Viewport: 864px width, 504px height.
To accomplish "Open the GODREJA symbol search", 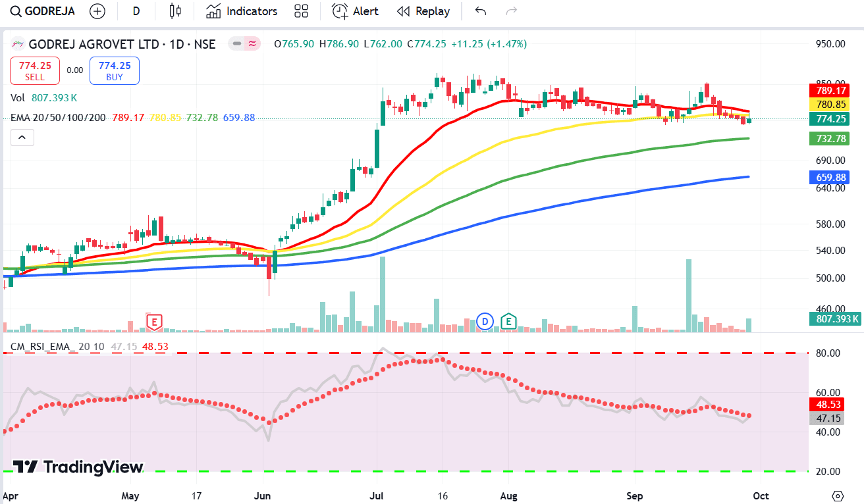I will [43, 11].
